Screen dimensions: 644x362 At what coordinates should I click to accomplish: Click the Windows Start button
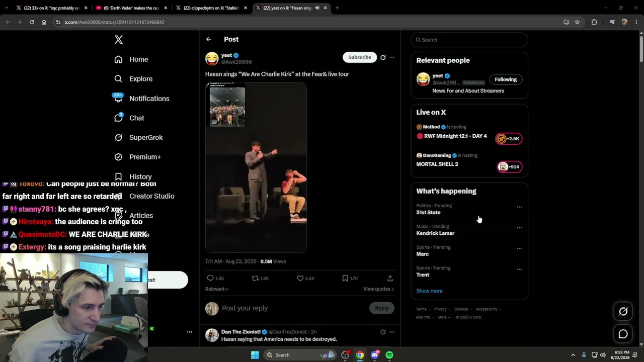pos(255,355)
